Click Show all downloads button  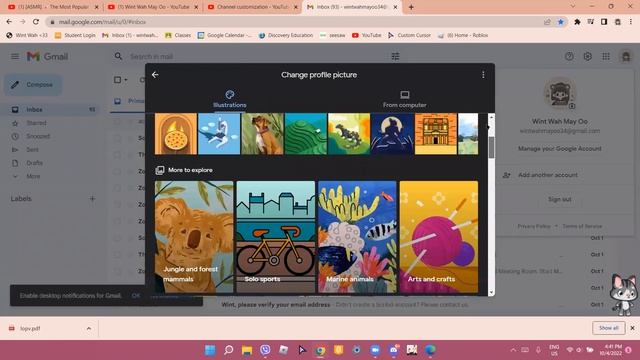(x=609, y=328)
